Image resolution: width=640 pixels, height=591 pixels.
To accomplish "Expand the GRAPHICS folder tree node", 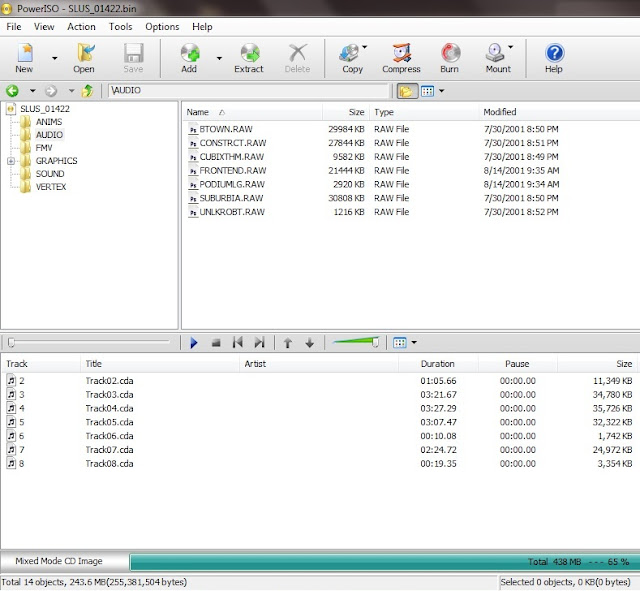I will pos(11,161).
